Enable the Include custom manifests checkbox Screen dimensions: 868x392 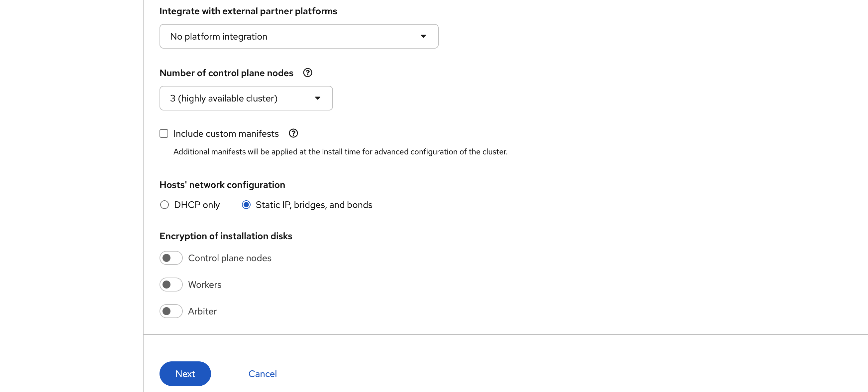point(164,133)
